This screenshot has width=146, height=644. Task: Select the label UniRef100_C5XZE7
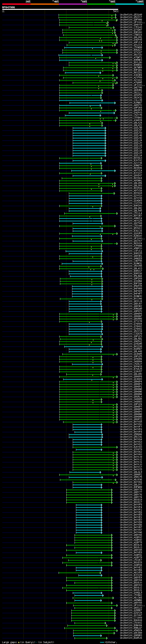pos(131,560)
